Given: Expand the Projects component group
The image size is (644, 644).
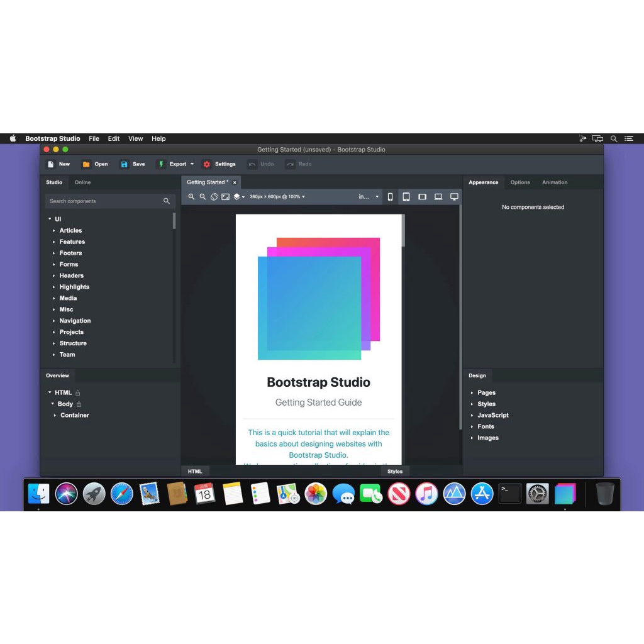Looking at the screenshot, I should coord(54,332).
